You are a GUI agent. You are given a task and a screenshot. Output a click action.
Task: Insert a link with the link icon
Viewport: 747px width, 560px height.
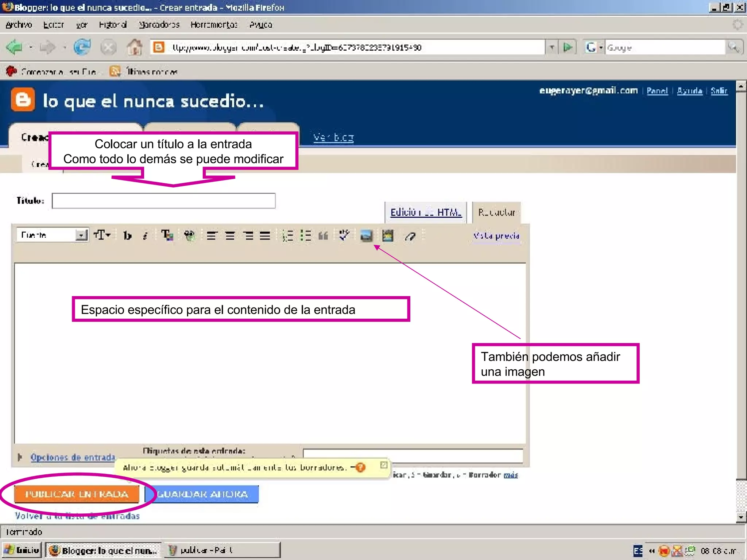(189, 236)
